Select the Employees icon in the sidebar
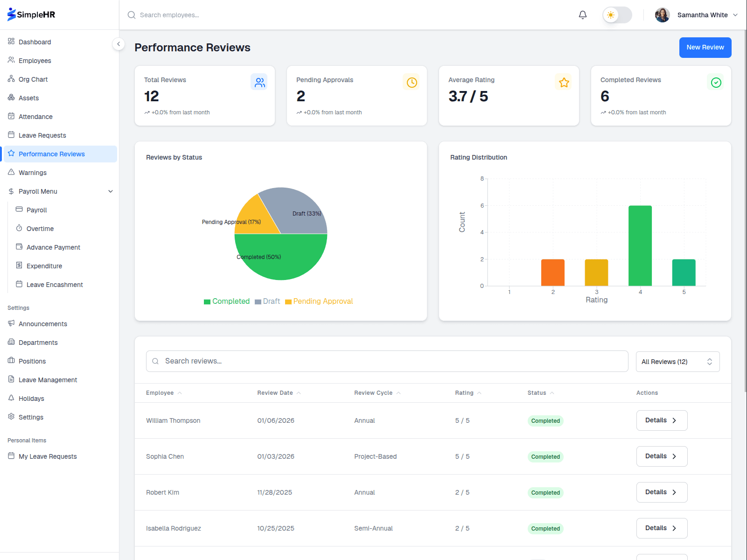The image size is (747, 560). 11,60
